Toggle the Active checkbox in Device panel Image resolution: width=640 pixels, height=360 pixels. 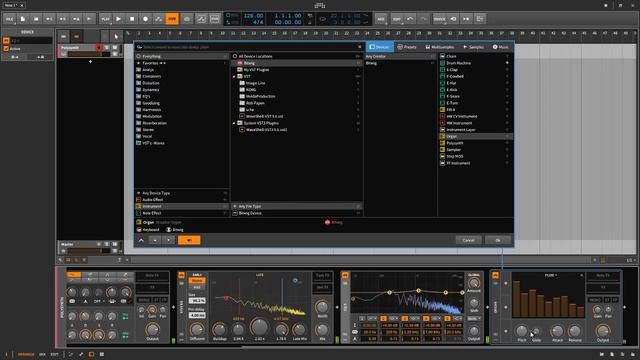pos(6,49)
